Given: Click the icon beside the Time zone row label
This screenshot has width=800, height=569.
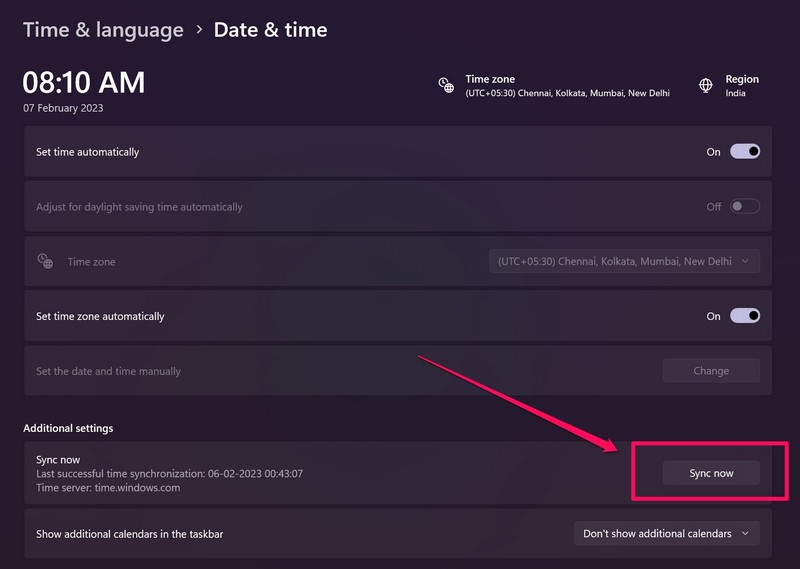Looking at the screenshot, I should [45, 261].
